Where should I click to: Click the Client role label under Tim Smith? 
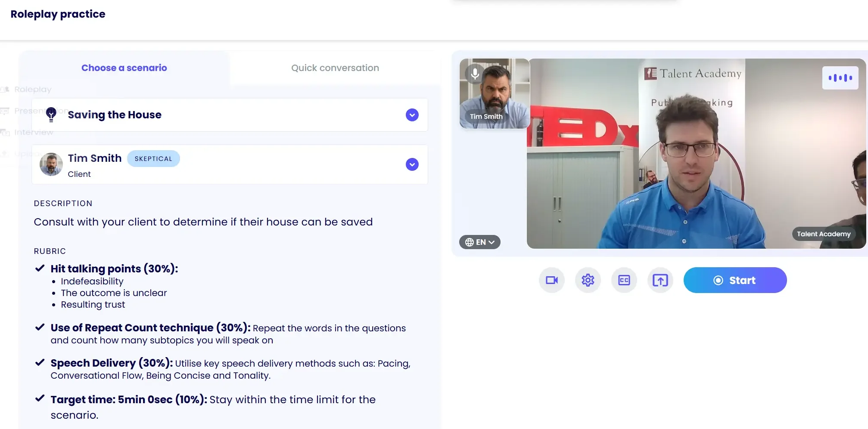pyautogui.click(x=79, y=174)
